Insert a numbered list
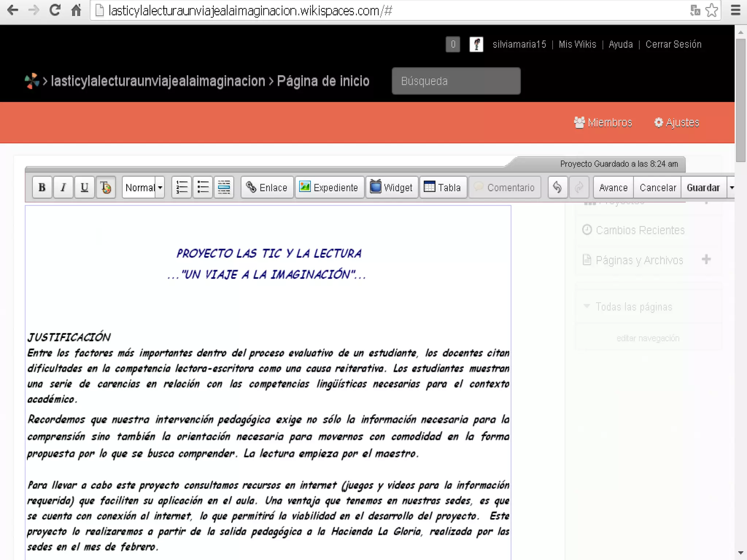 pos(182,187)
